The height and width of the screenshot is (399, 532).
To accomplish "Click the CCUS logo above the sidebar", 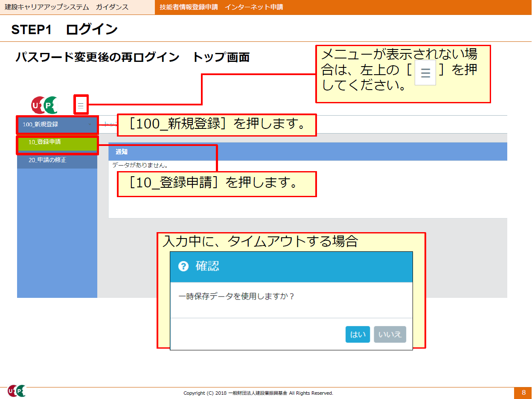I will click(x=44, y=105).
